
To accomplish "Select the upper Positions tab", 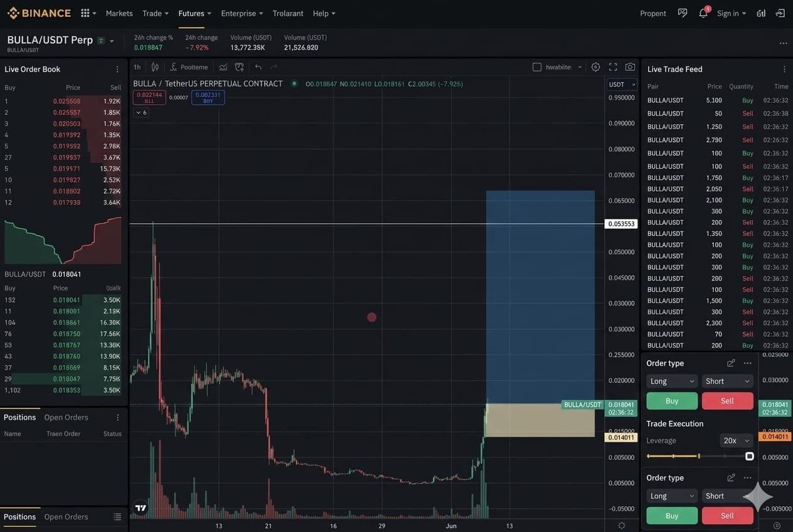I will tap(19, 417).
